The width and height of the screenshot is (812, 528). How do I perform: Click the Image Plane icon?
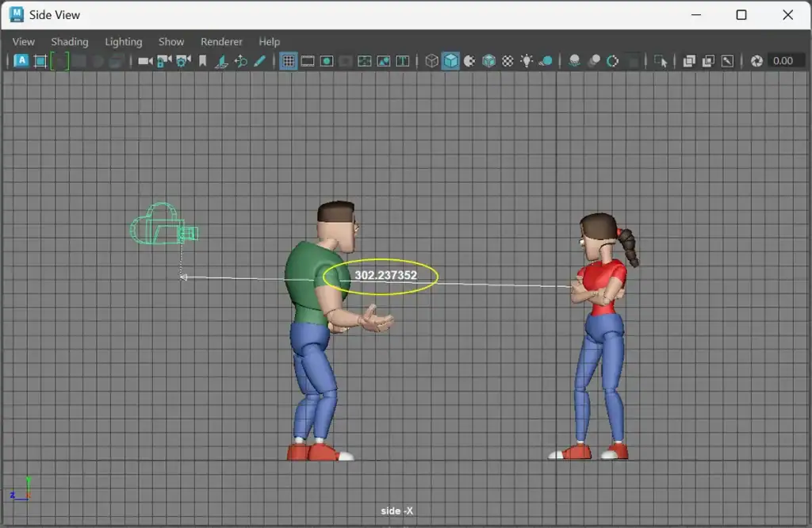click(x=222, y=61)
